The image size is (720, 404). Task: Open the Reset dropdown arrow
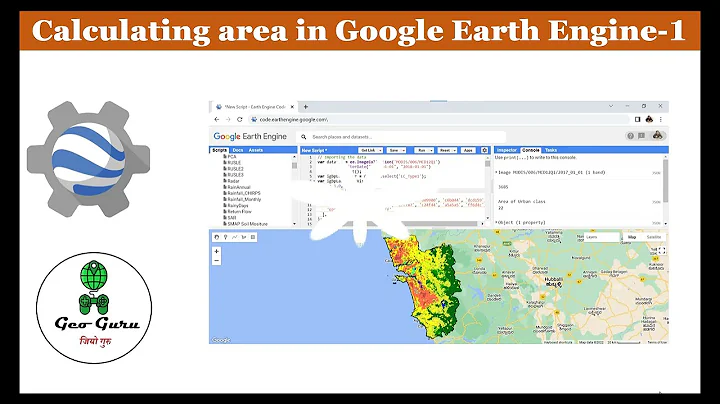[x=455, y=150]
